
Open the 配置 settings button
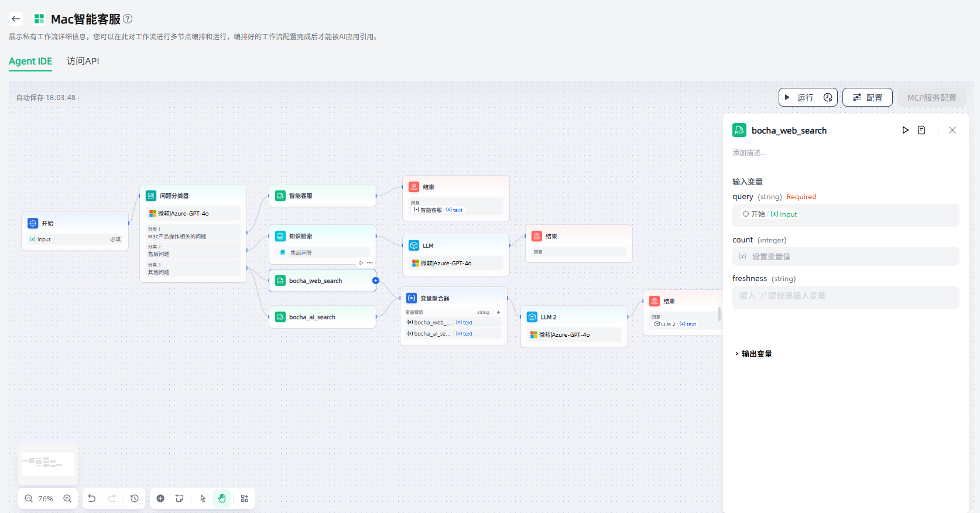click(867, 98)
